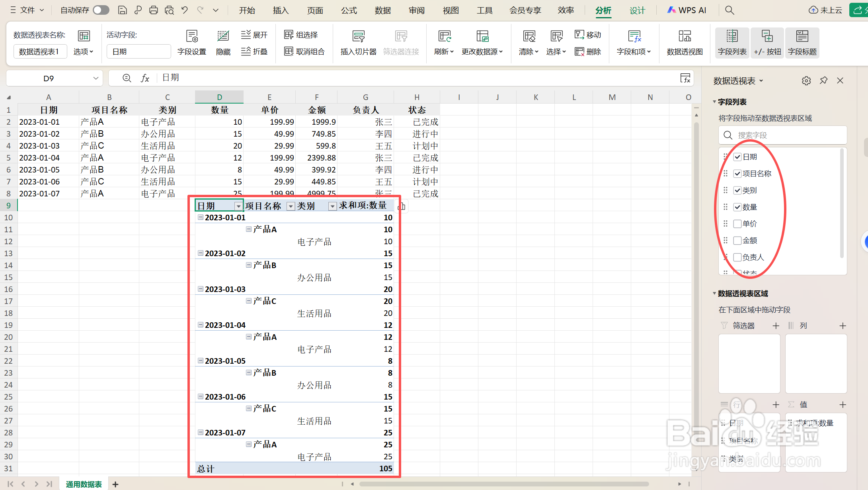This screenshot has width=868, height=490.
Task: Uncheck the 类别 field checkbox
Action: pyautogui.click(x=737, y=190)
